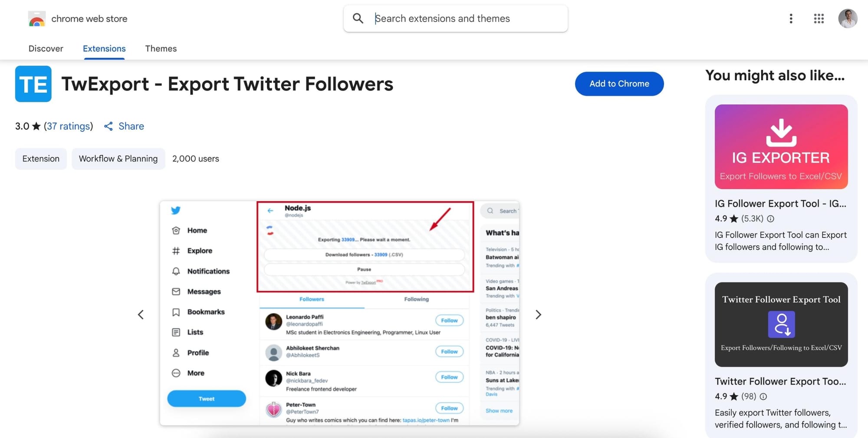Image resolution: width=868 pixels, height=438 pixels.
Task: Switch to the Discover tab
Action: (46, 49)
